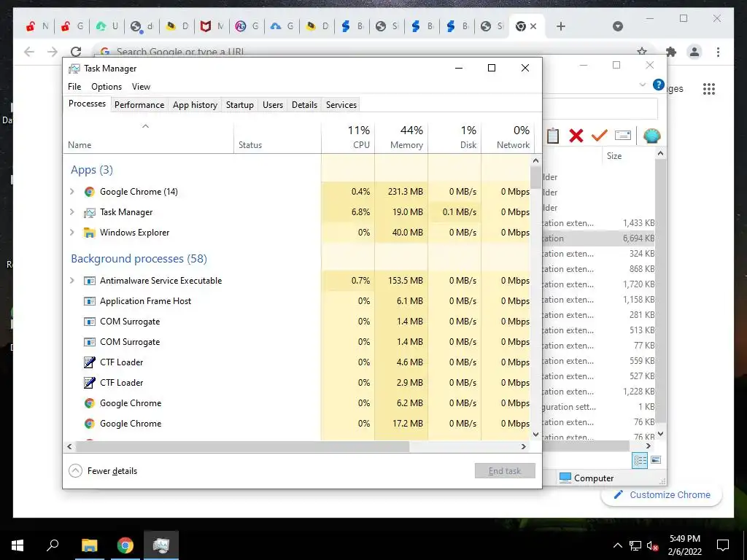747x560 pixels.
Task: Sort by the Status column header
Action: pos(277,137)
